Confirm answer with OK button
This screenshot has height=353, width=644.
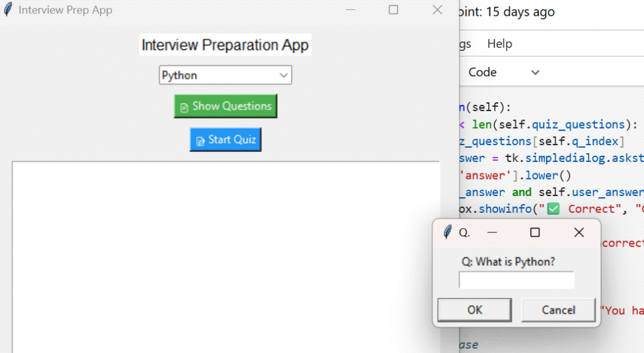474,310
